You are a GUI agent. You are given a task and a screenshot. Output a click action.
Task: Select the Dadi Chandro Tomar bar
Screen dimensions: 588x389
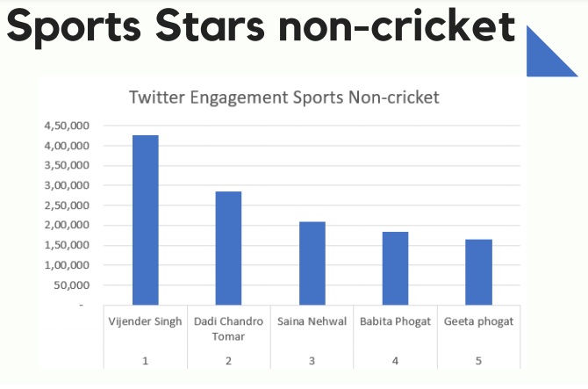point(228,248)
